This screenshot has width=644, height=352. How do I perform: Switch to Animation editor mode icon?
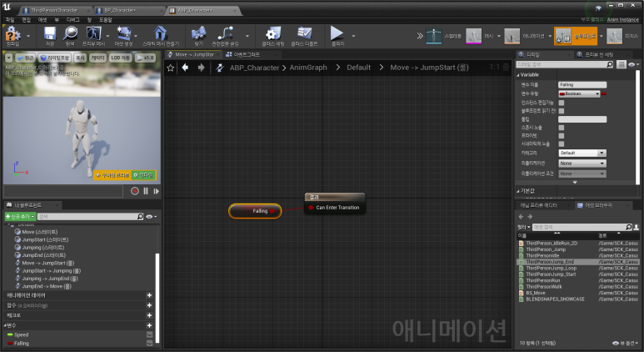pyautogui.click(x=512, y=36)
